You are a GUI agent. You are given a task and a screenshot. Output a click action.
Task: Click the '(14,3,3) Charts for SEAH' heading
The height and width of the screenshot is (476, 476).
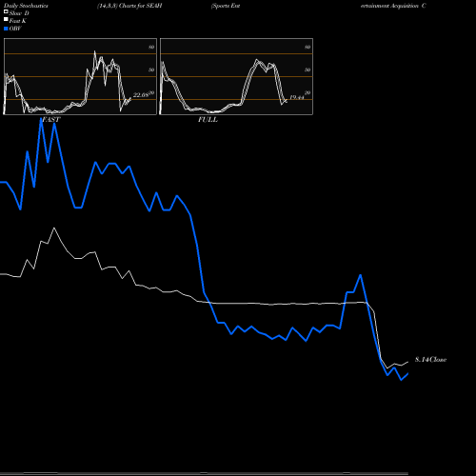point(129,6)
